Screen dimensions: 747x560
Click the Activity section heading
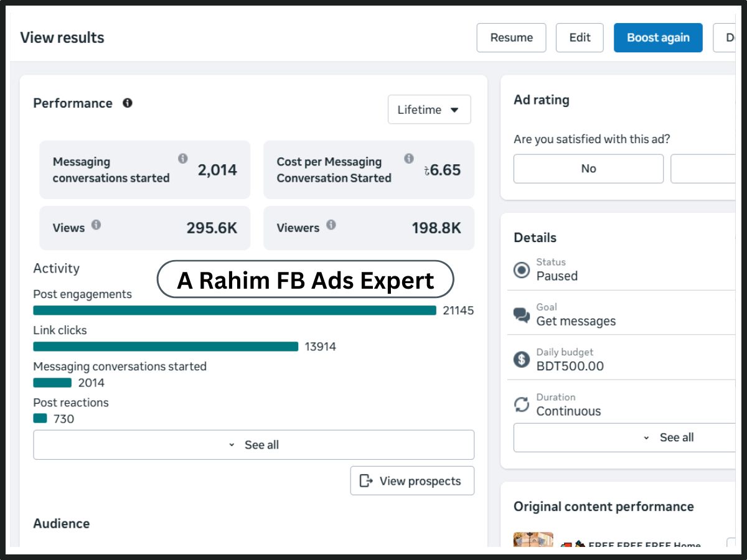56,269
